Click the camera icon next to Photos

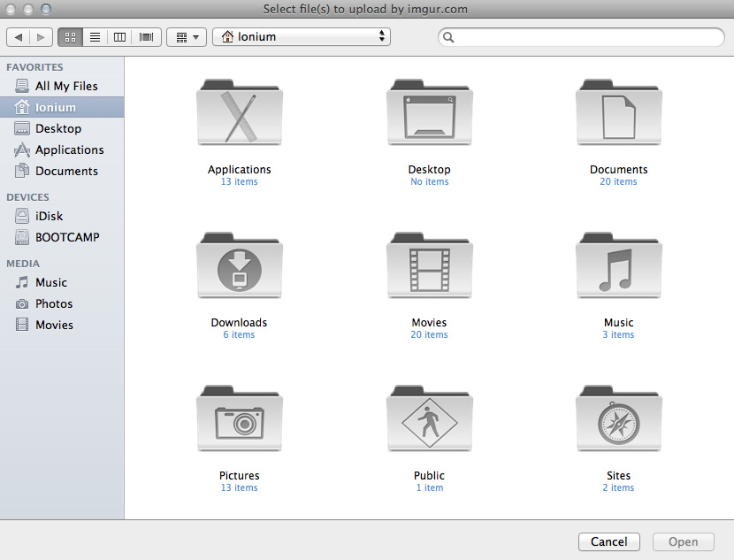point(22,303)
